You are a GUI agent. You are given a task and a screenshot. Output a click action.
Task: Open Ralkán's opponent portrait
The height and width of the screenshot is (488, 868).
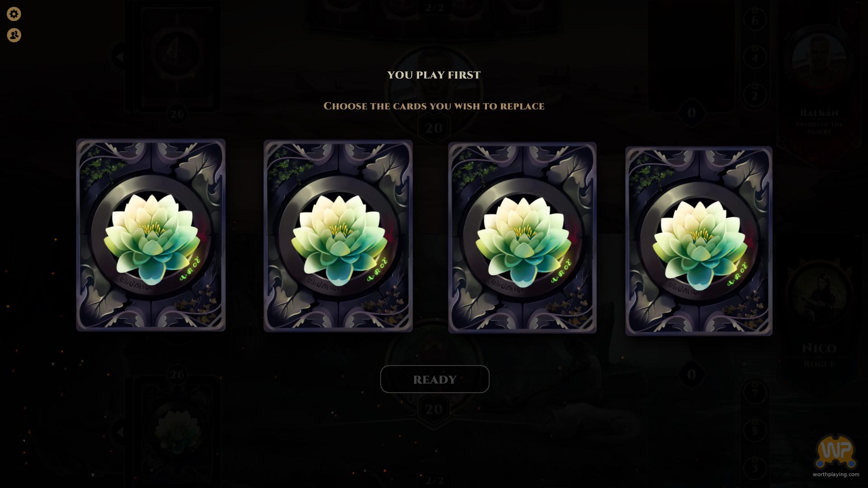(x=819, y=61)
